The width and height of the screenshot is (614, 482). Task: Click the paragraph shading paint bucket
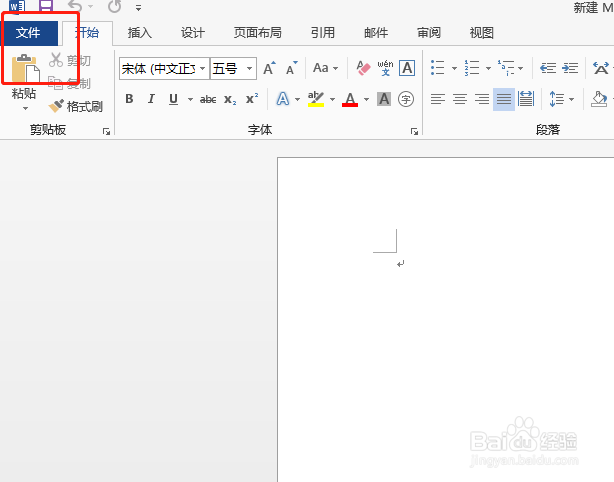point(599,99)
